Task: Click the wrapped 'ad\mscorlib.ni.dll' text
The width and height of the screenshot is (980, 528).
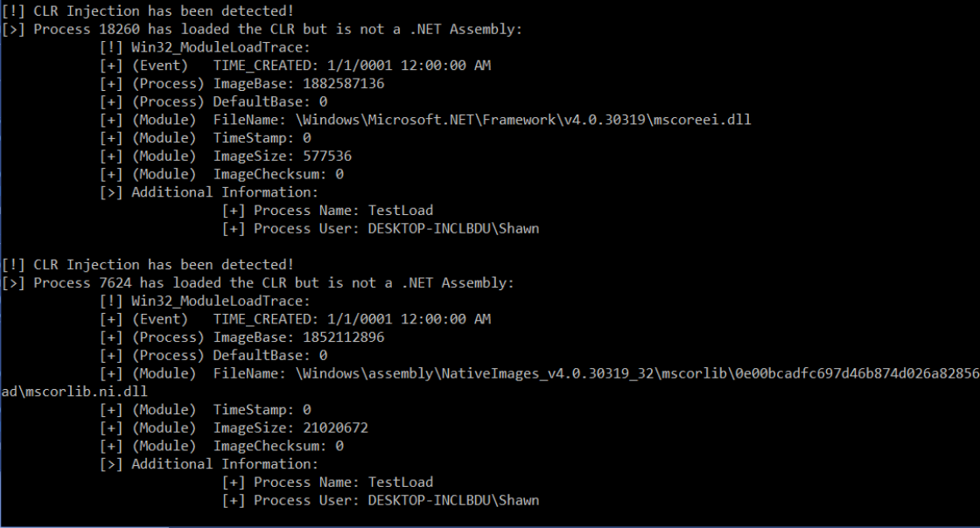Action: [74, 392]
